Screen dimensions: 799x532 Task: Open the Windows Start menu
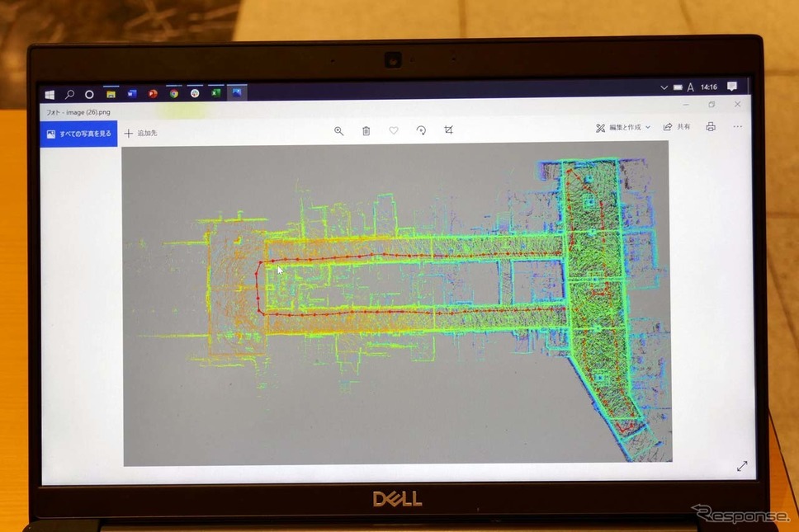click(x=50, y=95)
